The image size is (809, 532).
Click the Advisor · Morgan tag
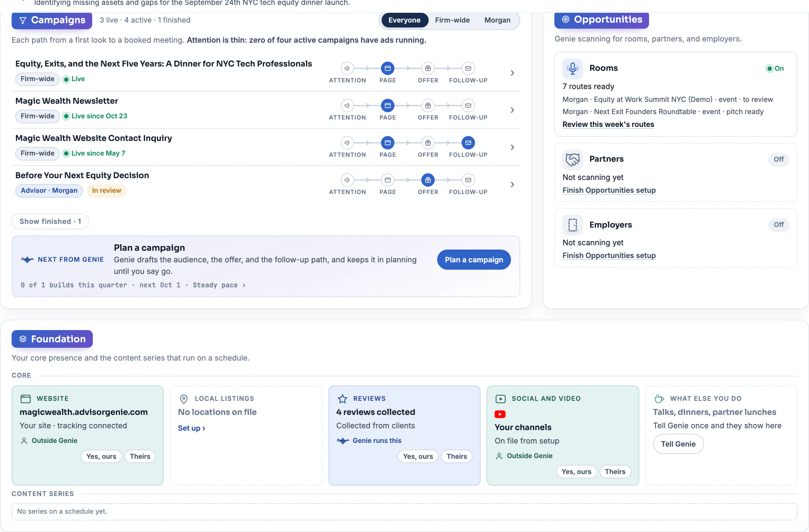coord(49,191)
